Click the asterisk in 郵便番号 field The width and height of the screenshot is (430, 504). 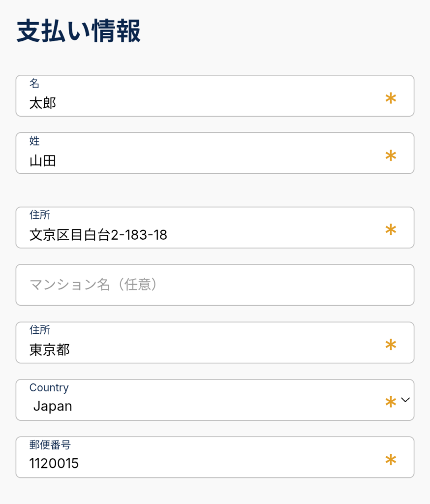[x=391, y=460]
